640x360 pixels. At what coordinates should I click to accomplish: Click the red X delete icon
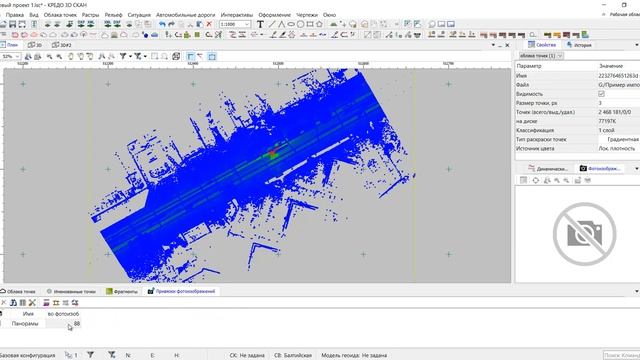point(209,24)
